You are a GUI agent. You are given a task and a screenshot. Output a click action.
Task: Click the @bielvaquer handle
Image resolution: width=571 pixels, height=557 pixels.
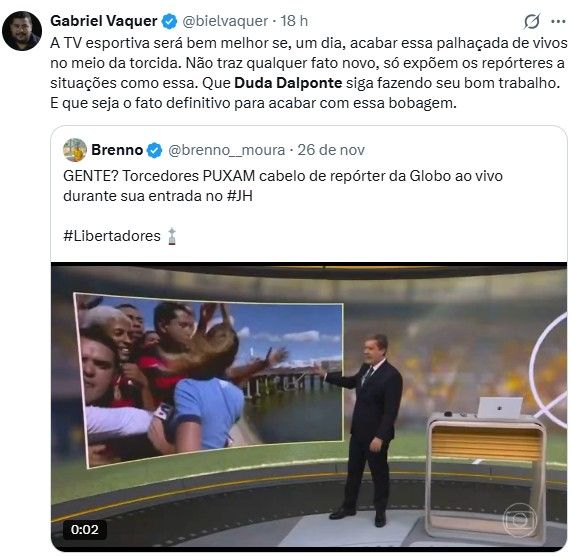click(225, 21)
